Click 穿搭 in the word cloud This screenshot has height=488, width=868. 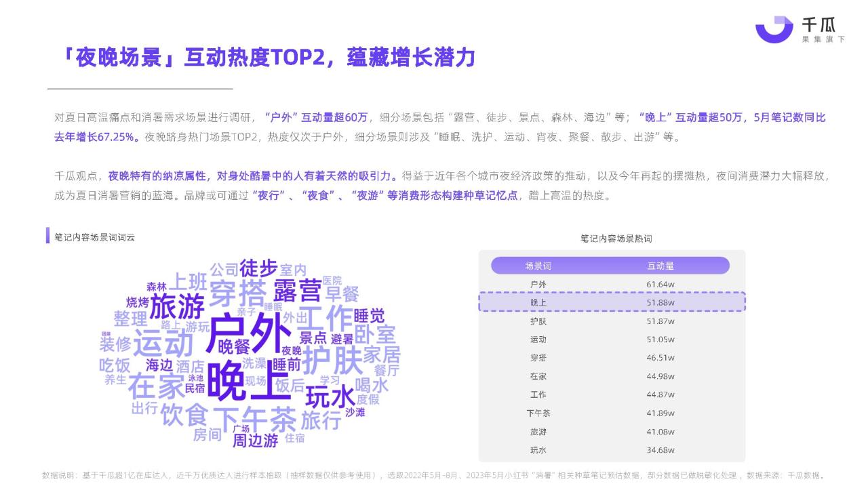click(237, 294)
